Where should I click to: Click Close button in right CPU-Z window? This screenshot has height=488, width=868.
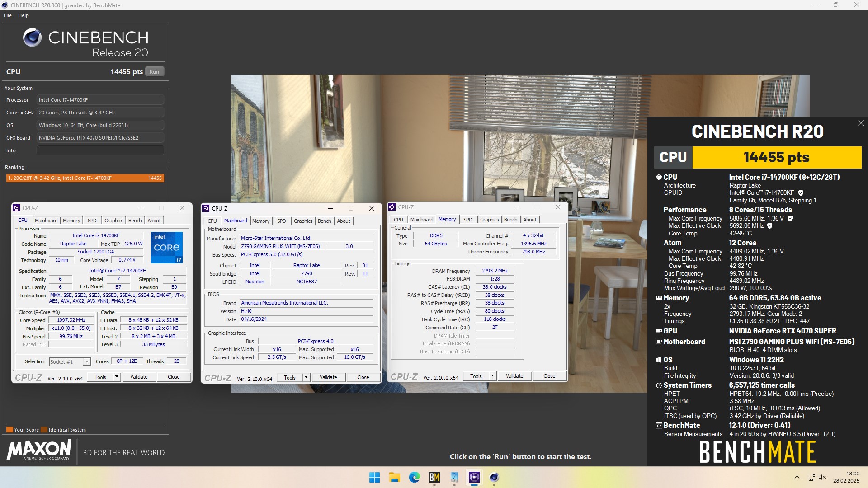pos(549,376)
